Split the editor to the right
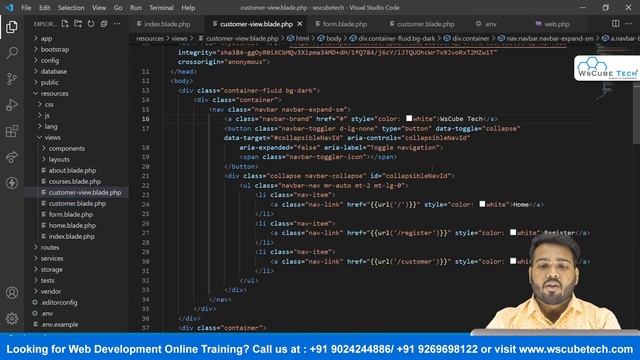640x360 pixels. [x=616, y=24]
